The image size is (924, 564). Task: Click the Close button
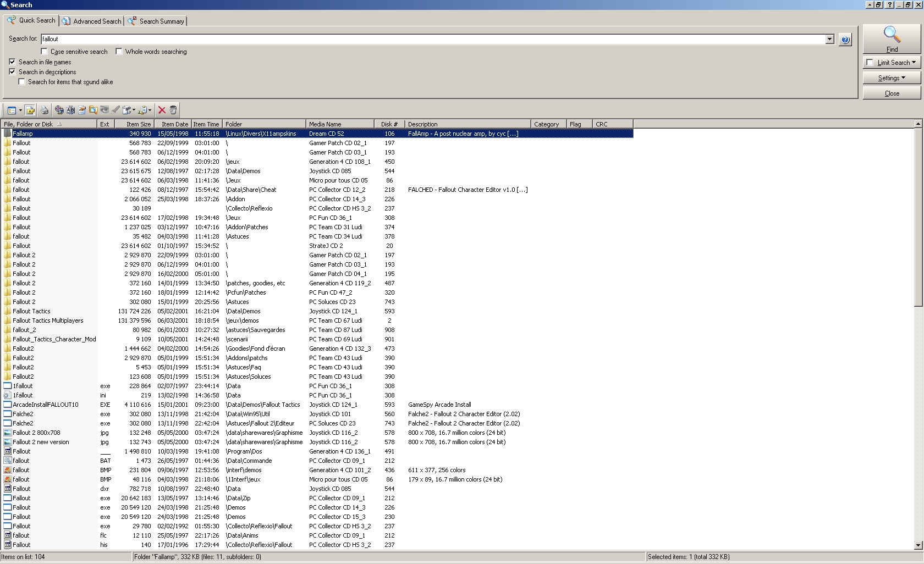click(892, 93)
